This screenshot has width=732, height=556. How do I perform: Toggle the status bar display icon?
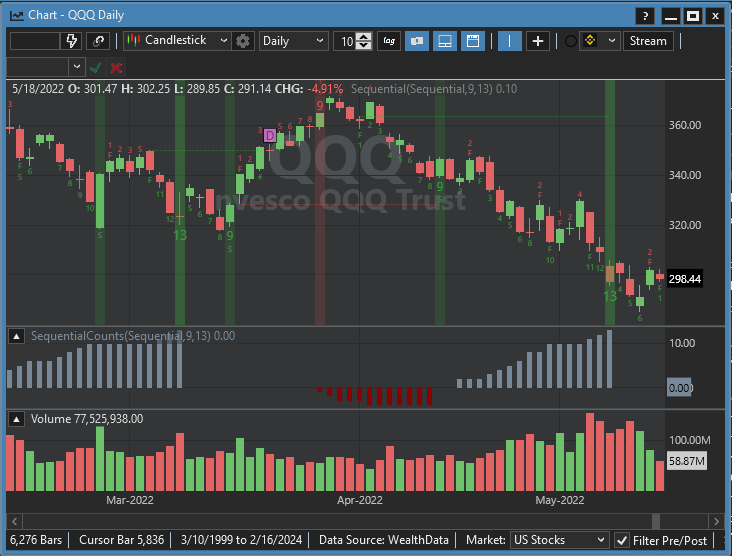[x=445, y=41]
